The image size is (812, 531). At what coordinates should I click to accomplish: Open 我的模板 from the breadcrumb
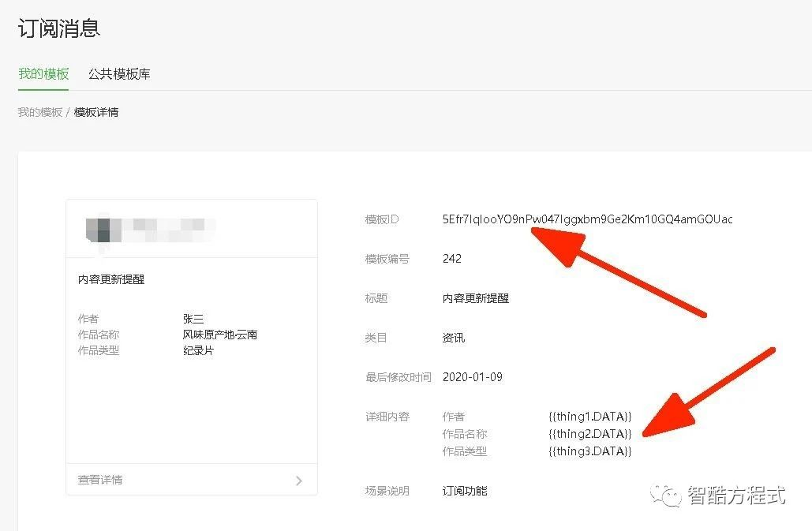coord(39,112)
